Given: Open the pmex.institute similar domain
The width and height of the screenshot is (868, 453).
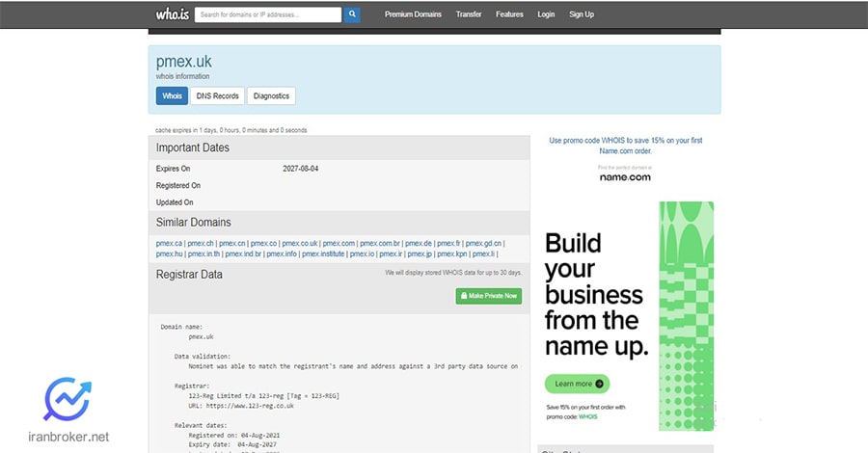Looking at the screenshot, I should click(323, 253).
